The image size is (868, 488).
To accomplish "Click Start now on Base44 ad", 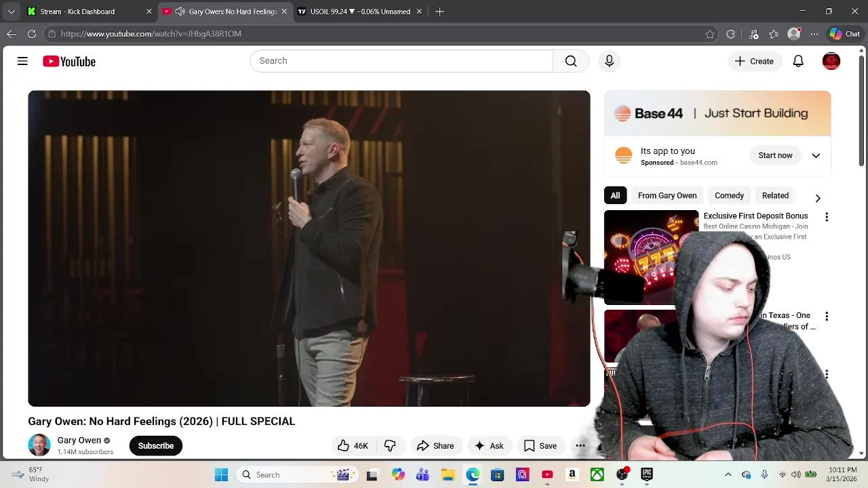I will click(775, 155).
